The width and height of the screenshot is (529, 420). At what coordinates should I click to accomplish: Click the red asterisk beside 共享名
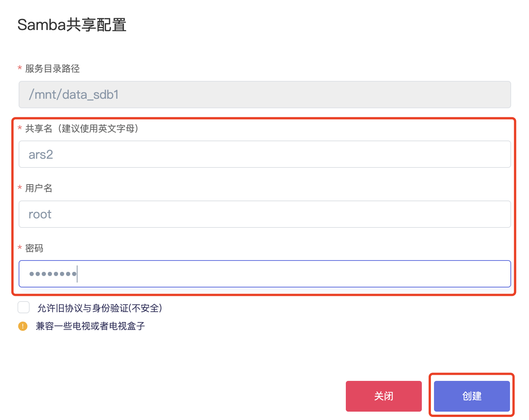(x=19, y=129)
